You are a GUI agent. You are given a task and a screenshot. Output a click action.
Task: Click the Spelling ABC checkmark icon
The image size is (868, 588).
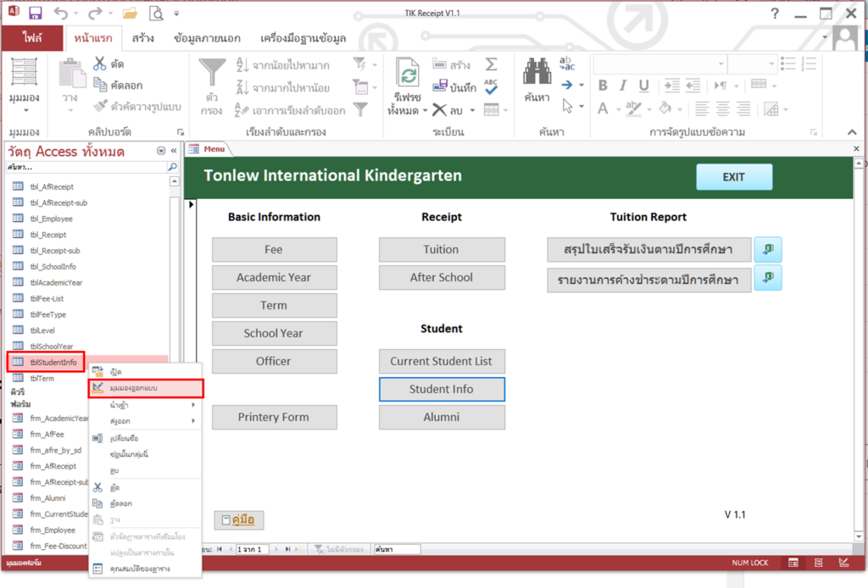click(x=491, y=86)
